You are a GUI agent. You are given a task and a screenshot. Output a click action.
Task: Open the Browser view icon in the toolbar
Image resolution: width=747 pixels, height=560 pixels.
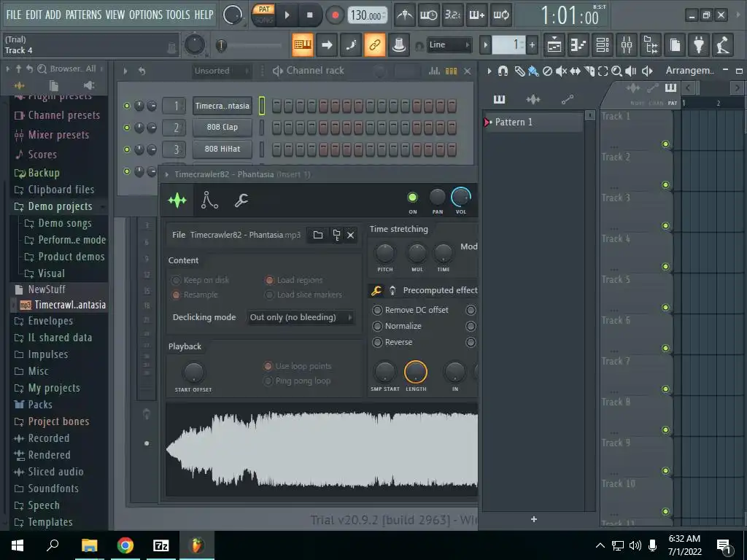click(x=651, y=45)
